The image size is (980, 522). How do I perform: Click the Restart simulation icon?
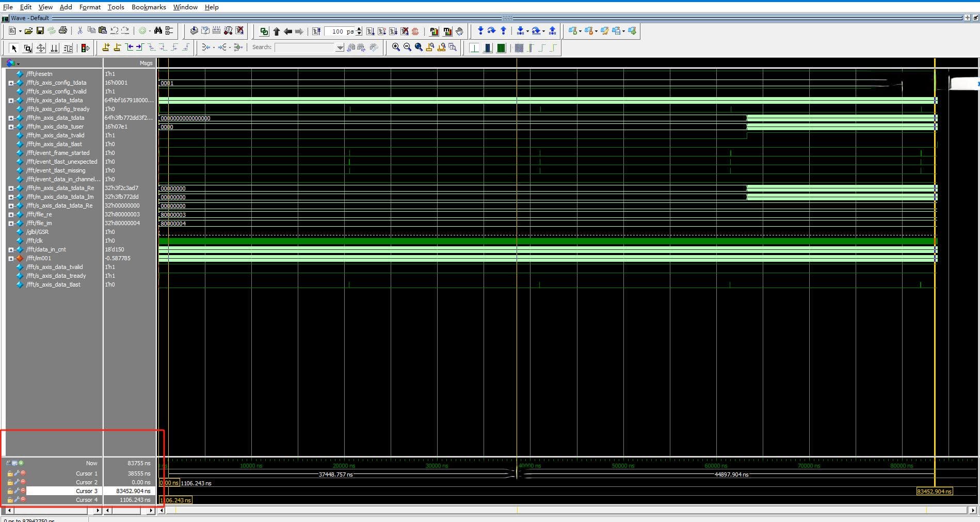click(x=316, y=31)
